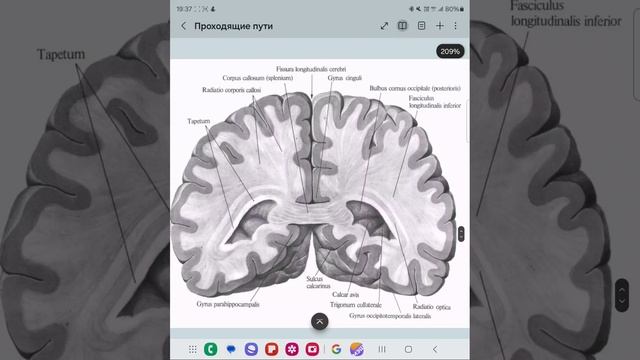640x360 pixels.
Task: Tap the "Gyrus cinguli" label
Action: tap(344, 78)
